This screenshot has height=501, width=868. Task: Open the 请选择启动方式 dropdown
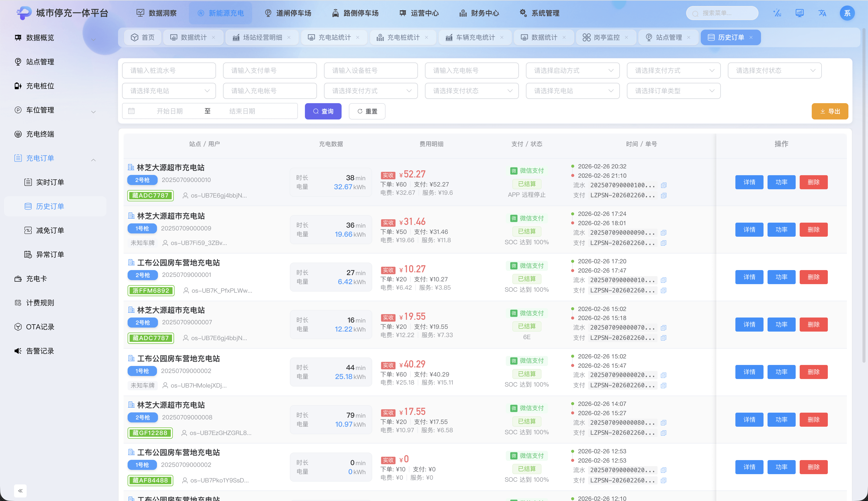573,71
